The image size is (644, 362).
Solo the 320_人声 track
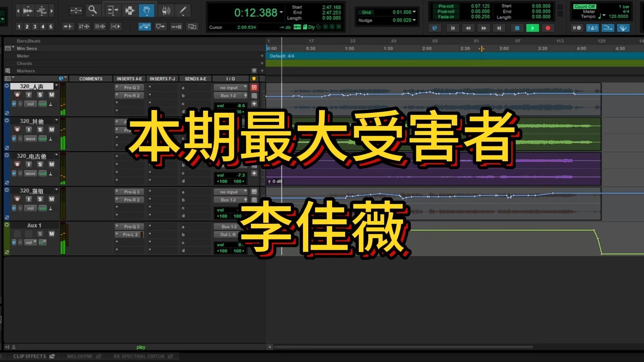[40, 95]
